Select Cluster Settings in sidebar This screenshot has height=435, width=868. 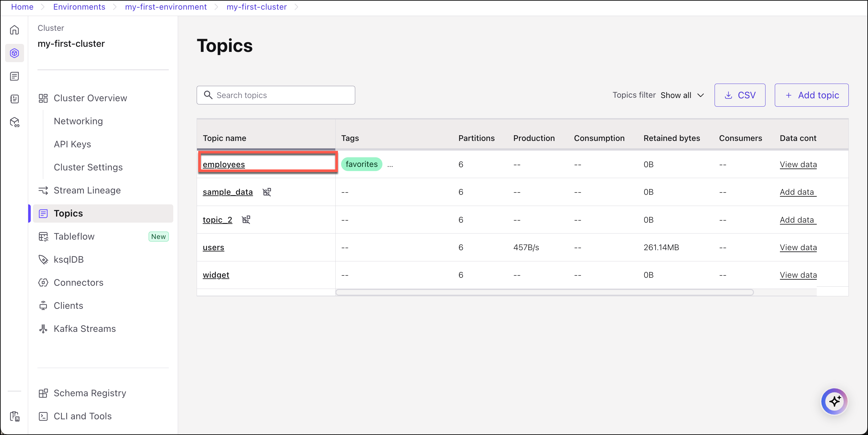click(x=88, y=167)
